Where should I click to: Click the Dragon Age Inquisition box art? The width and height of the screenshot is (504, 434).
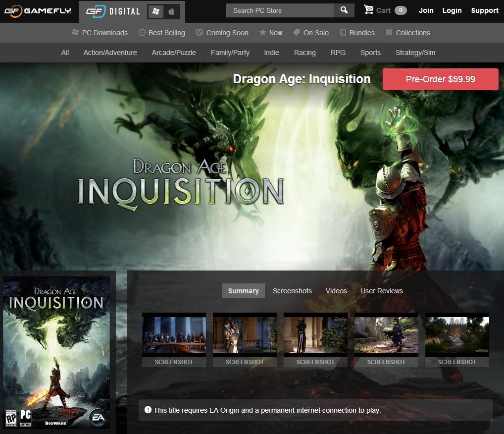56,352
